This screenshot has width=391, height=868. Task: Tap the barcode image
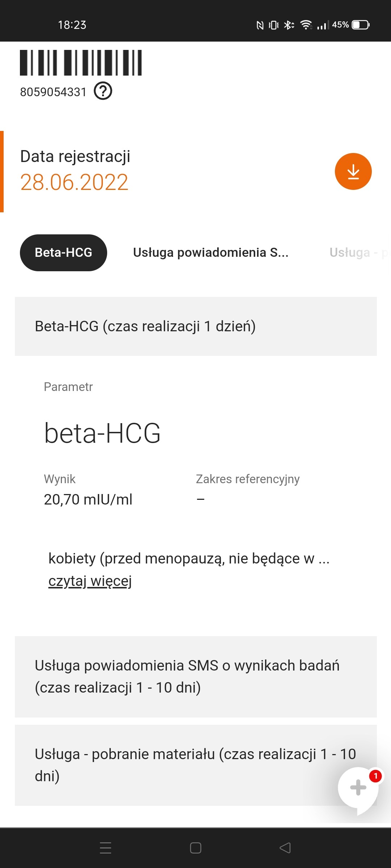81,63
